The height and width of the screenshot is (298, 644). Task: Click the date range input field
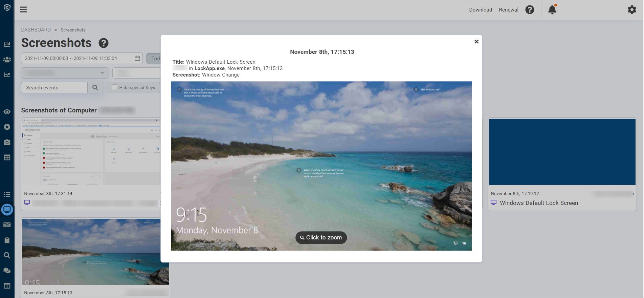82,58
